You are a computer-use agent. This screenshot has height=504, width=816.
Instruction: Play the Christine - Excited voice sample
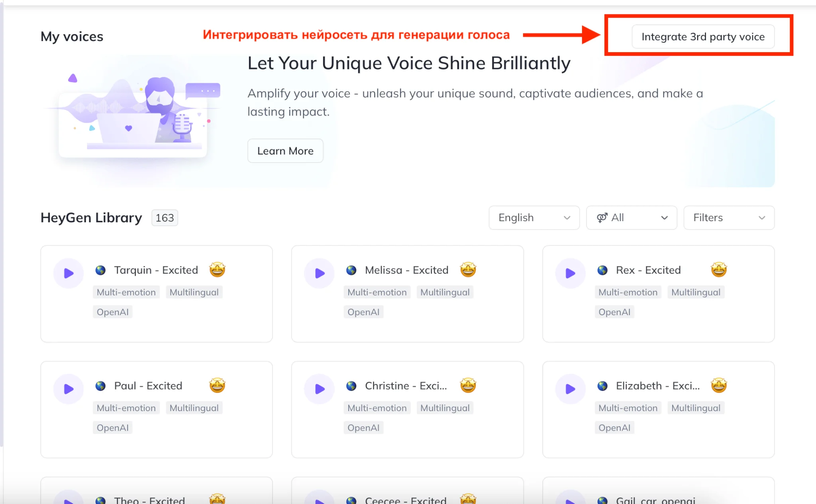tap(320, 389)
